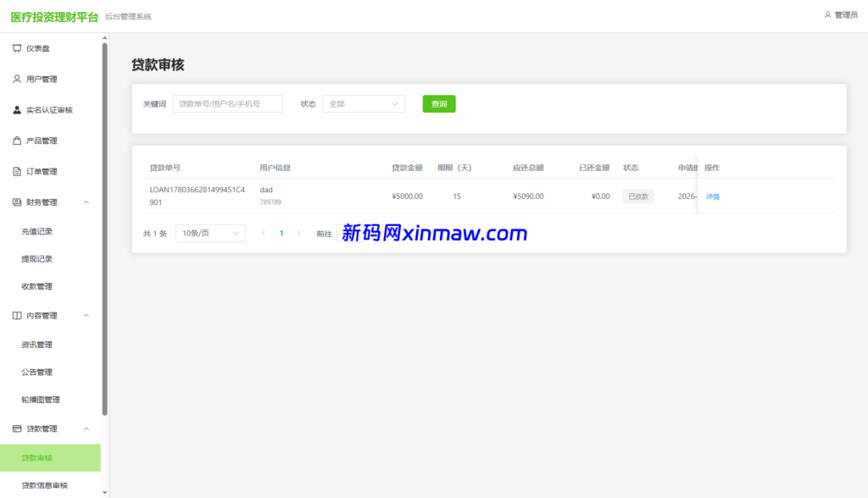Click the 期限(天) column header
868x498 pixels.
coord(454,168)
